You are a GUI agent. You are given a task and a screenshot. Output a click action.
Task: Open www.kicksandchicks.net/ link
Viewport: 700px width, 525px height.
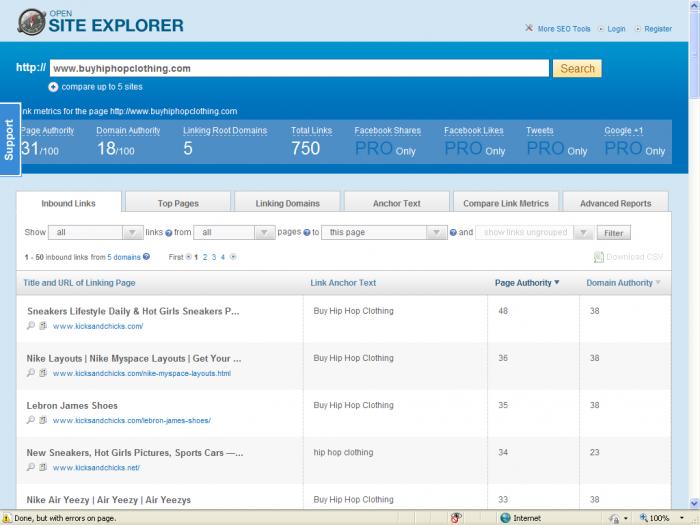(x=96, y=468)
